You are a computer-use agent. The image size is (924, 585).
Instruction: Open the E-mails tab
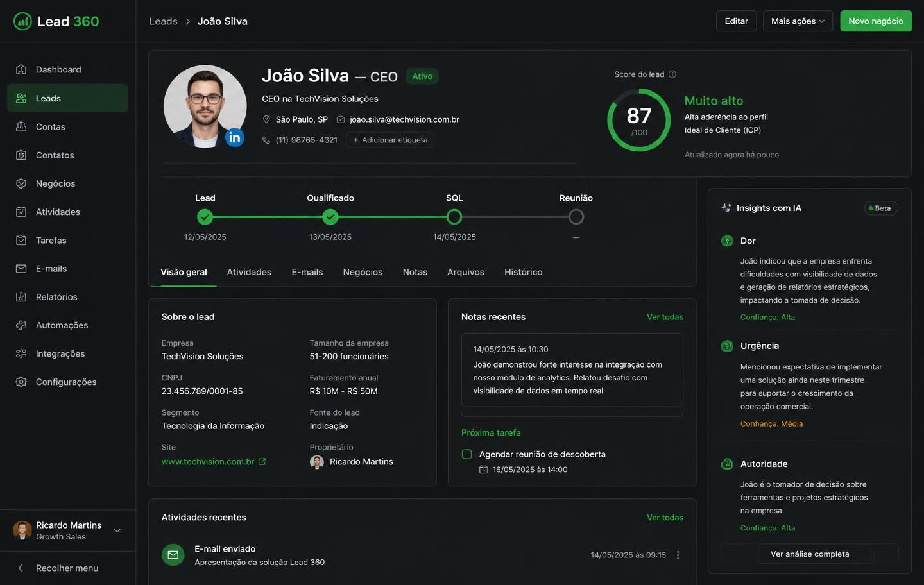tap(307, 272)
